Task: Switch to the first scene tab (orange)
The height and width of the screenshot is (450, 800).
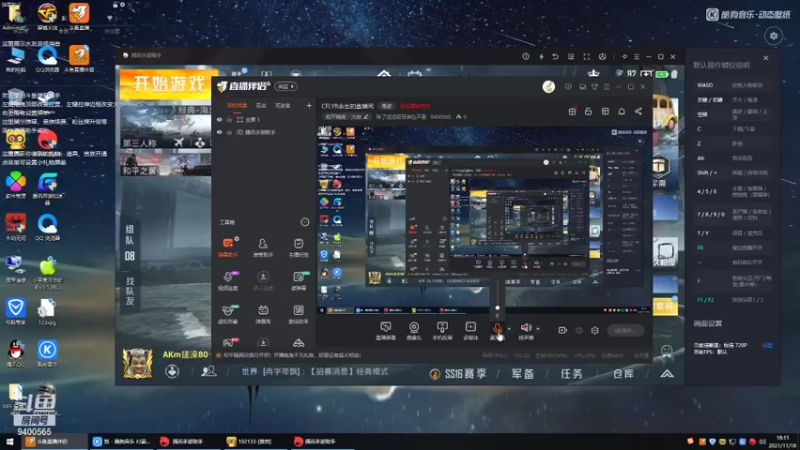Action: [237, 106]
